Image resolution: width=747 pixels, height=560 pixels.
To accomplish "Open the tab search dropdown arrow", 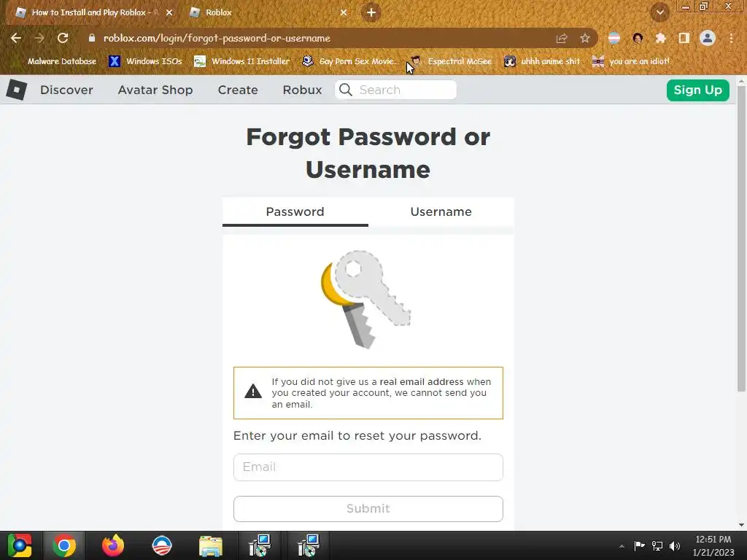I will (659, 12).
